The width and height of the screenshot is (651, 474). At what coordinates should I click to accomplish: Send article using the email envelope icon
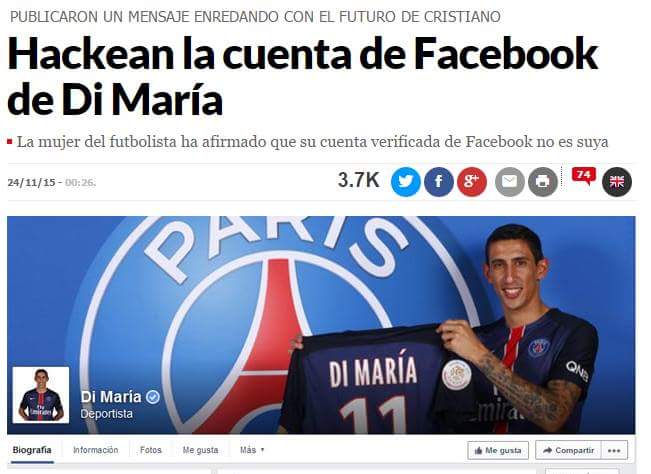[x=509, y=182]
